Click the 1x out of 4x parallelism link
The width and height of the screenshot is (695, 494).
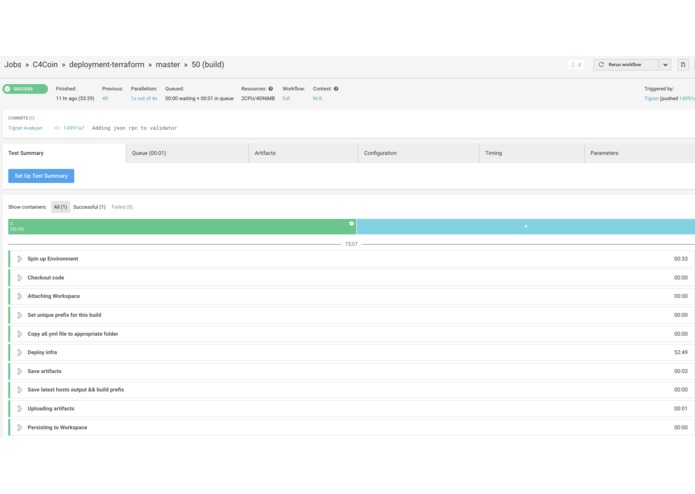(x=144, y=98)
